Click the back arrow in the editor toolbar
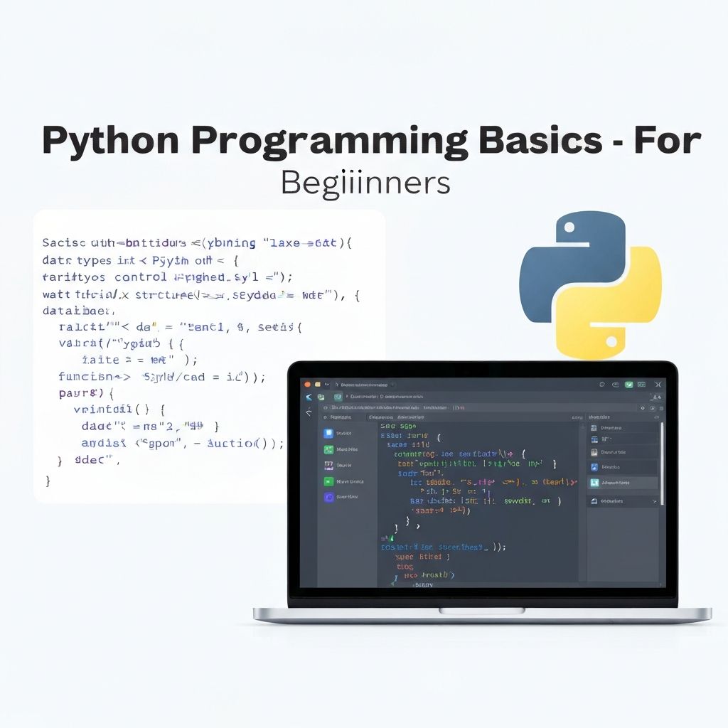 (x=308, y=397)
